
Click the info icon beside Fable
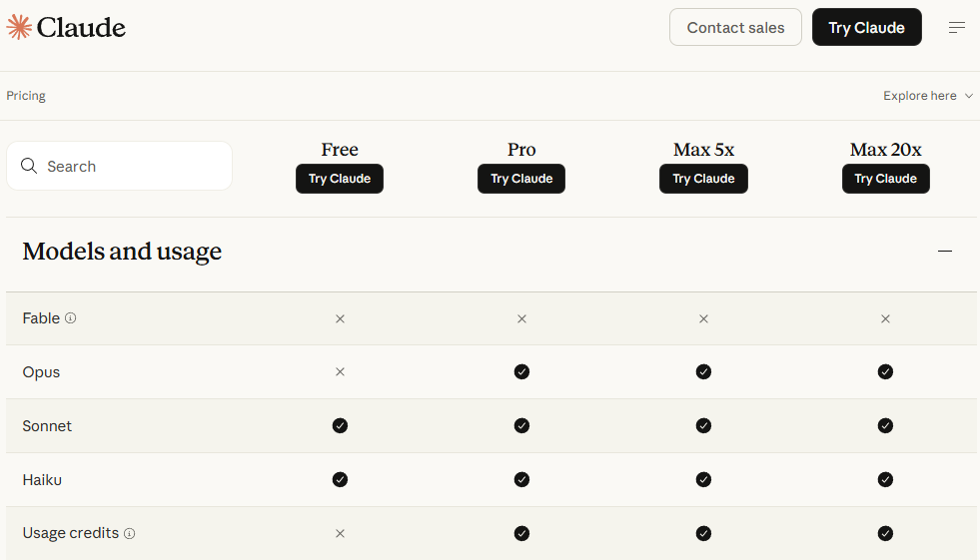(71, 318)
